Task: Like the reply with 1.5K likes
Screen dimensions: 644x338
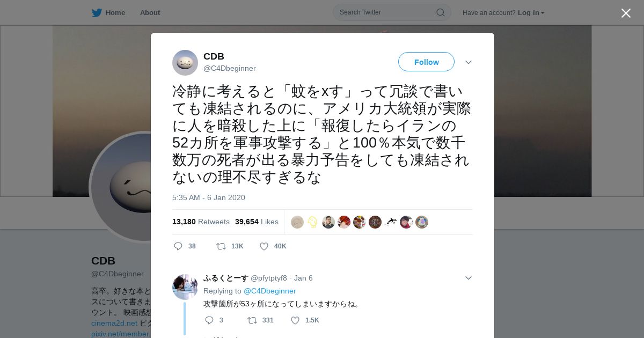Action: pyautogui.click(x=295, y=320)
